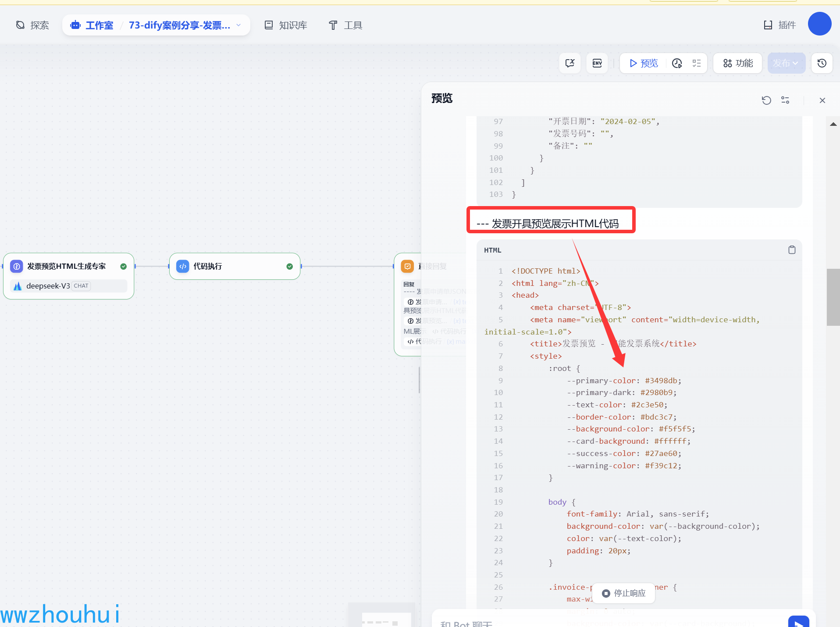Open the 插件 plugins link

tap(779, 25)
